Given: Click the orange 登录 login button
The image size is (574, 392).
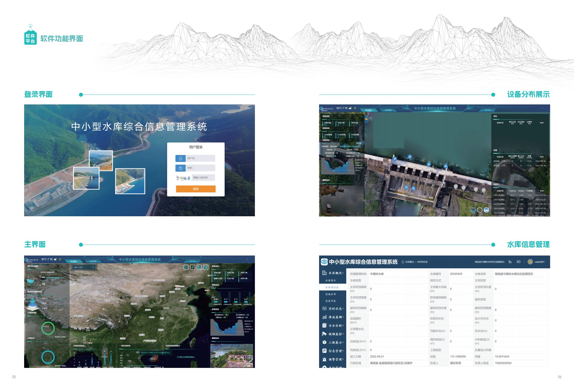Looking at the screenshot, I should 196,189.
